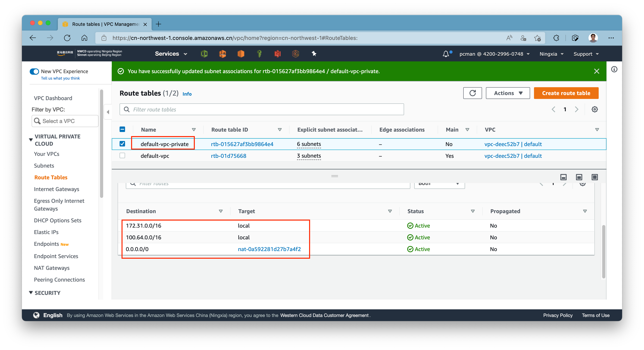The image size is (644, 350).
Task: Check the default-vpc row checkbox
Action: coord(122,155)
